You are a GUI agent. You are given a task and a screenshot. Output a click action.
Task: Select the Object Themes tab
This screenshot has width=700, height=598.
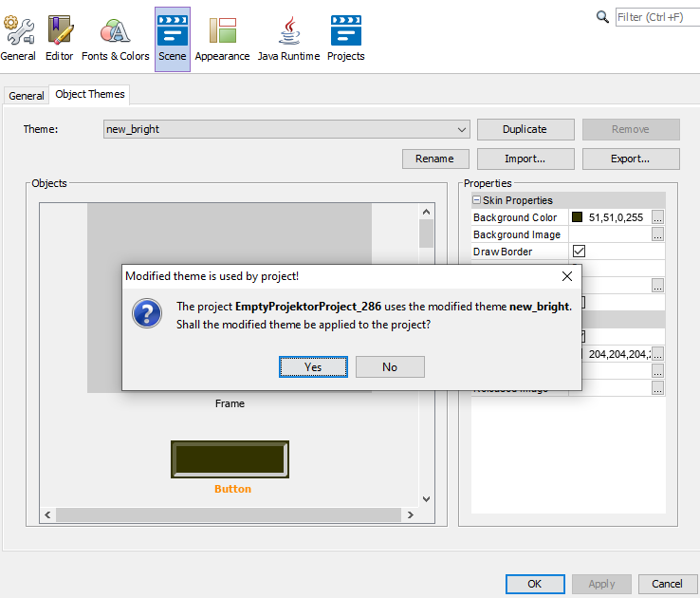click(x=90, y=95)
